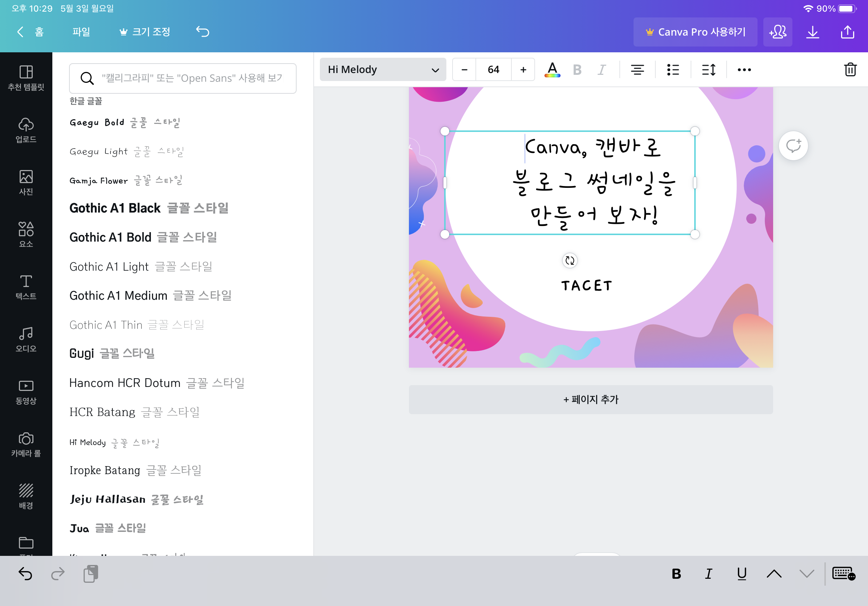Collapse keyboard with keyboard icon
868x606 pixels.
click(843, 574)
